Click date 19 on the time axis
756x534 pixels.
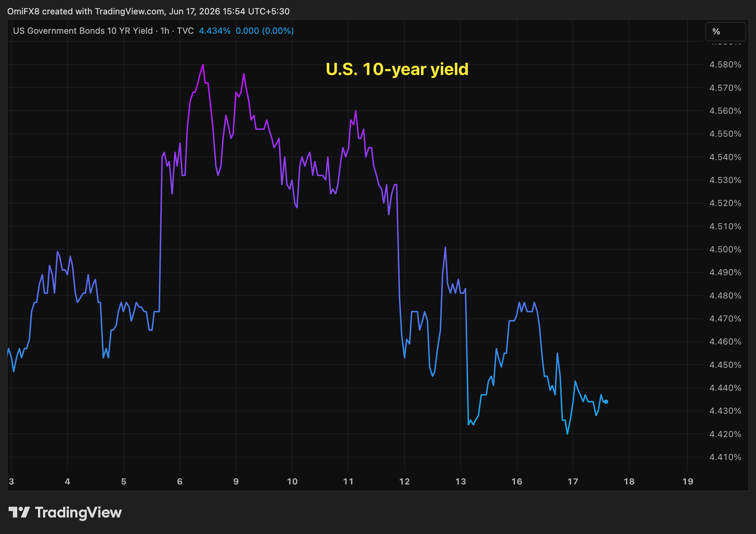(x=688, y=482)
